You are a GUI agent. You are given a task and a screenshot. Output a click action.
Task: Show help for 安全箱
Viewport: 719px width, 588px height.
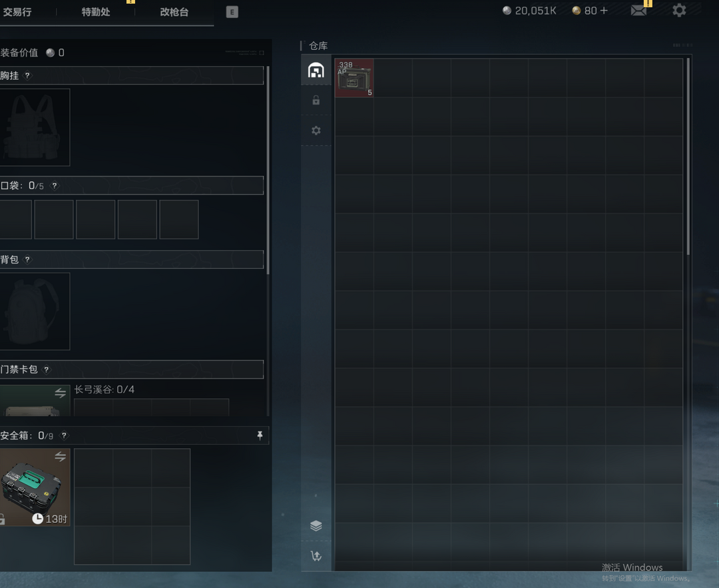(64, 436)
